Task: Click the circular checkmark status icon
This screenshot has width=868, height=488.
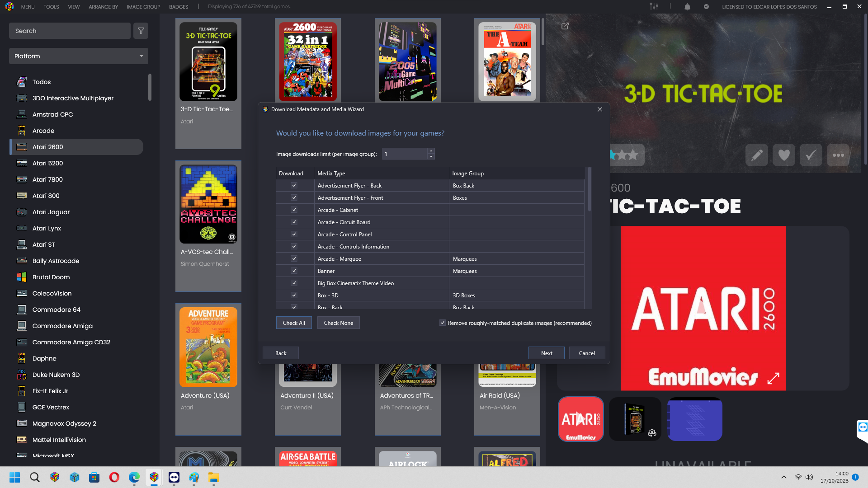Action: pyautogui.click(x=706, y=7)
